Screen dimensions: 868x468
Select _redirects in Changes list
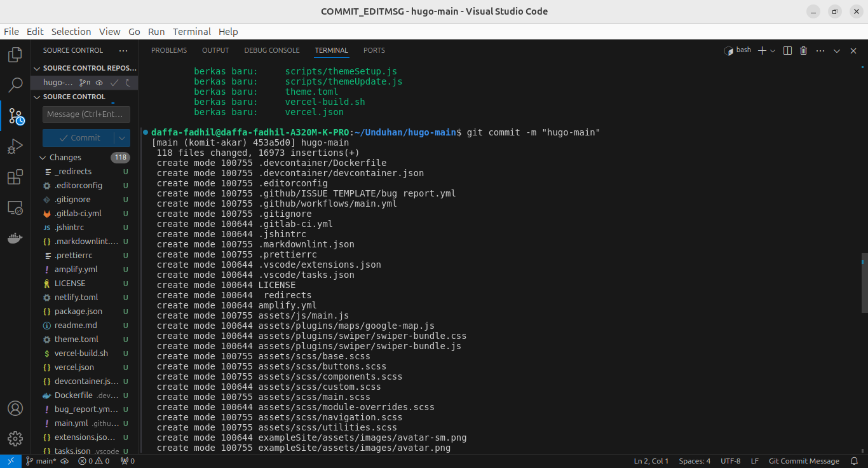pyautogui.click(x=85, y=171)
